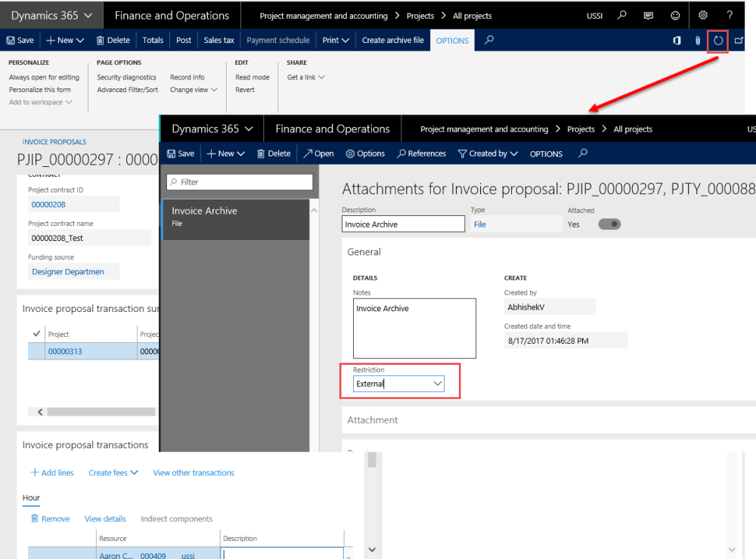Expand Create fees dropdown
756x559 pixels.
(x=113, y=473)
